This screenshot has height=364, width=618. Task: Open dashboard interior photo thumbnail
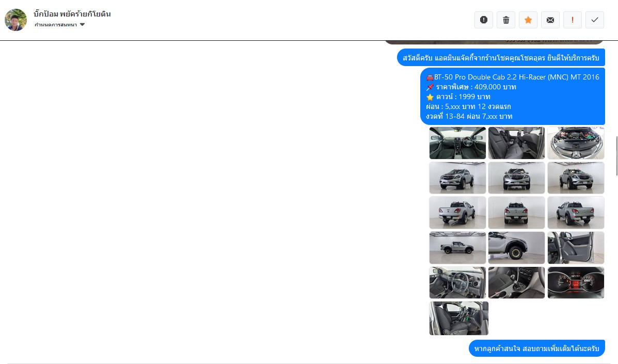[x=457, y=143]
